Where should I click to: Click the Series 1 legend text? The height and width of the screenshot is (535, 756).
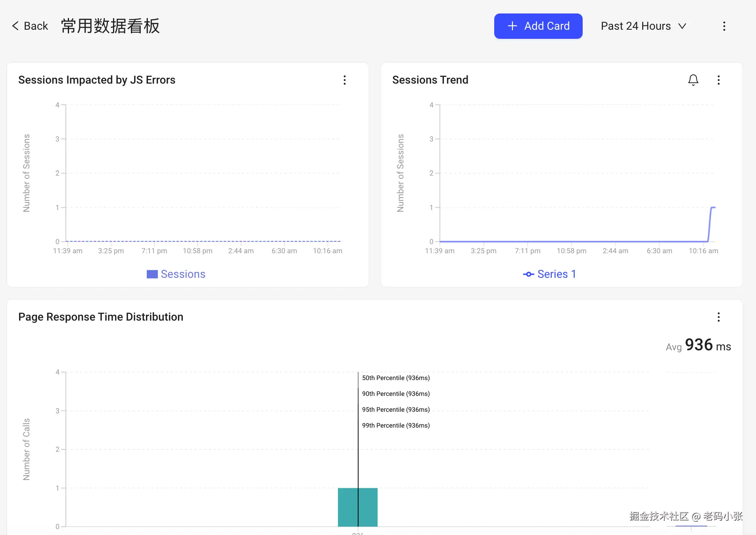pyautogui.click(x=556, y=274)
